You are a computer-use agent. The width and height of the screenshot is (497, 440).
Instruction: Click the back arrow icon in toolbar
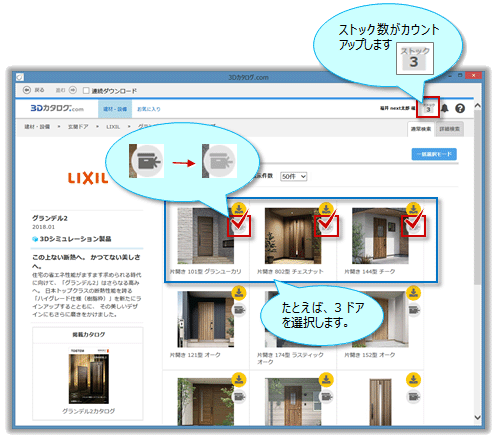click(x=27, y=90)
